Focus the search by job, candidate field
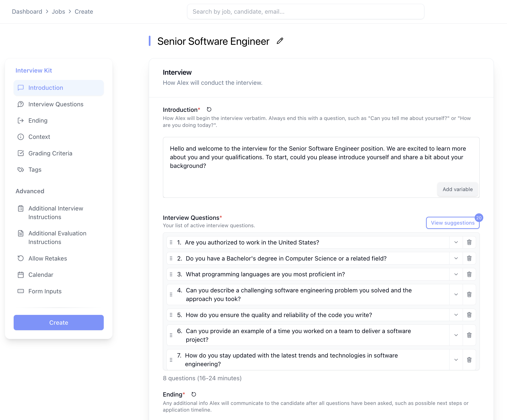507x420 pixels. click(306, 11)
